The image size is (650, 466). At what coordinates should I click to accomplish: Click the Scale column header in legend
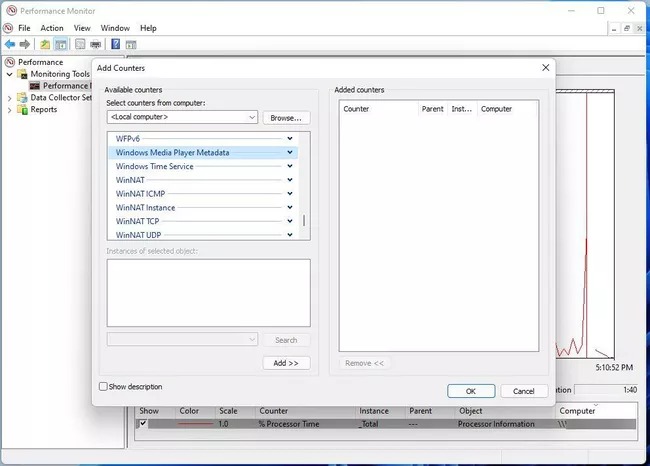[228, 411]
